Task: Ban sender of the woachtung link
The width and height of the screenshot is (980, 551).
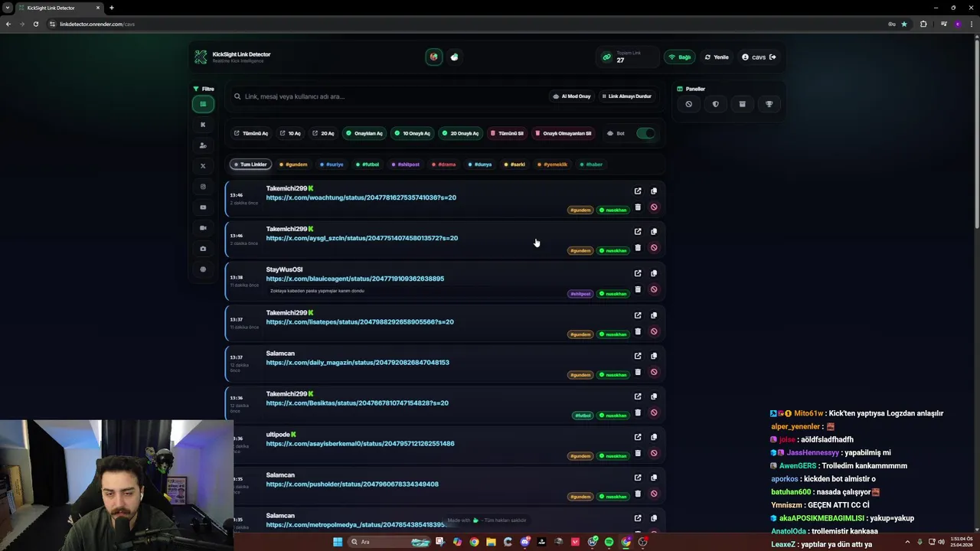Action: 654,207
